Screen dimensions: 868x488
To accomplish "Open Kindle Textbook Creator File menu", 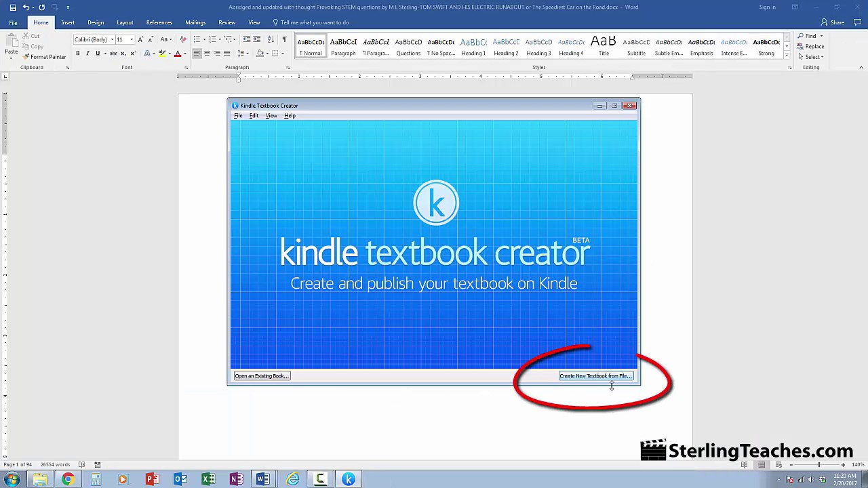I will pyautogui.click(x=238, y=116).
